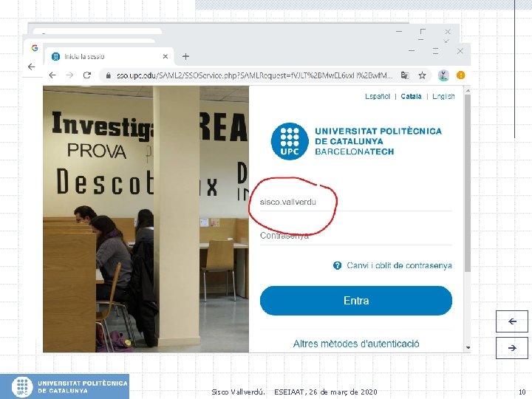532x399 pixels.
Task: Open a new tab with plus button
Action: click(185, 56)
